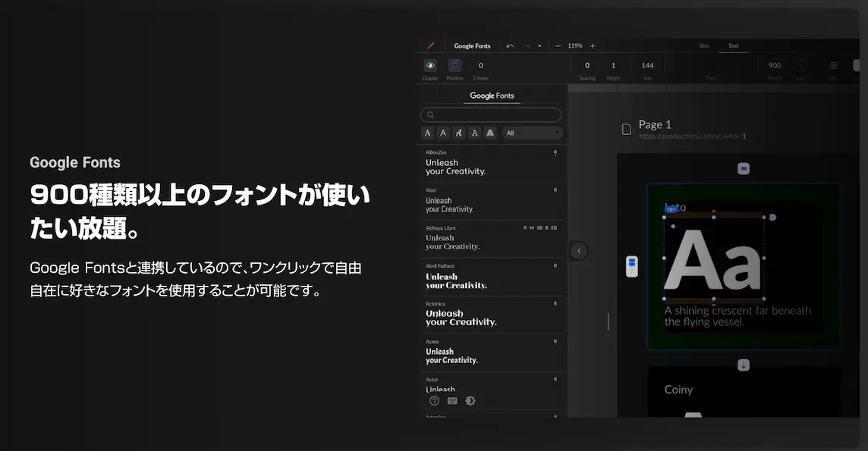Filter fonts by display style
Image resolution: width=868 pixels, height=451 pixels.
click(490, 133)
